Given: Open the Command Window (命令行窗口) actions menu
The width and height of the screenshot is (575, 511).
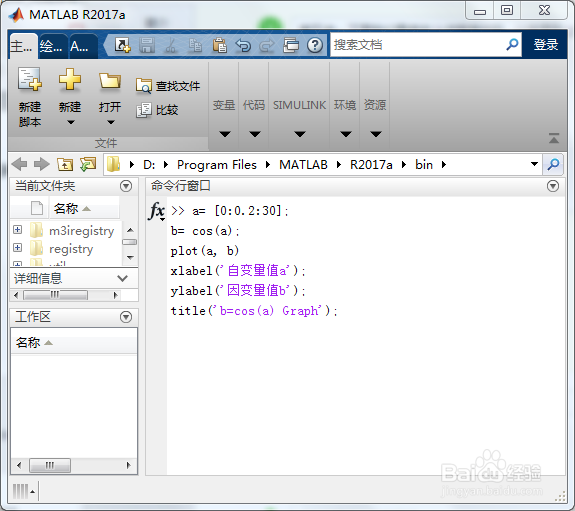Looking at the screenshot, I should click(553, 186).
